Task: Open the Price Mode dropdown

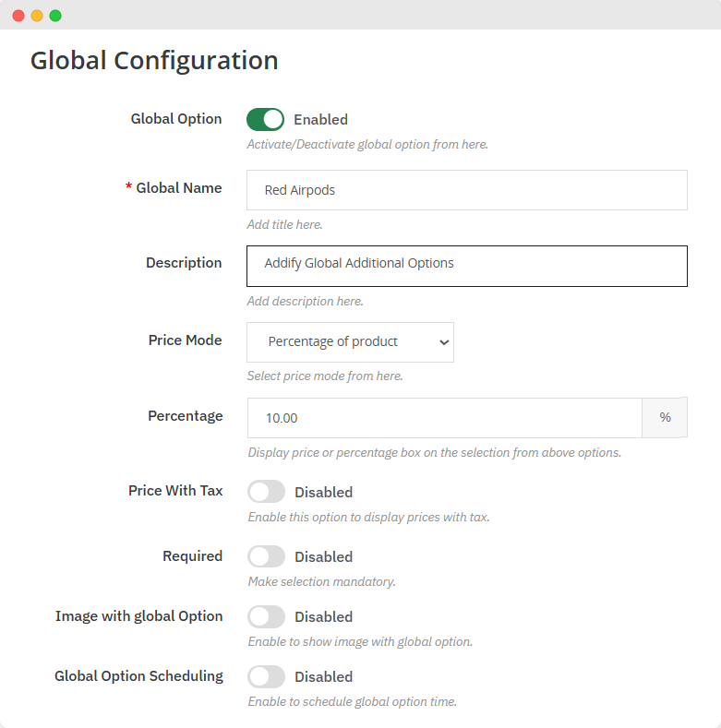Action: point(350,341)
